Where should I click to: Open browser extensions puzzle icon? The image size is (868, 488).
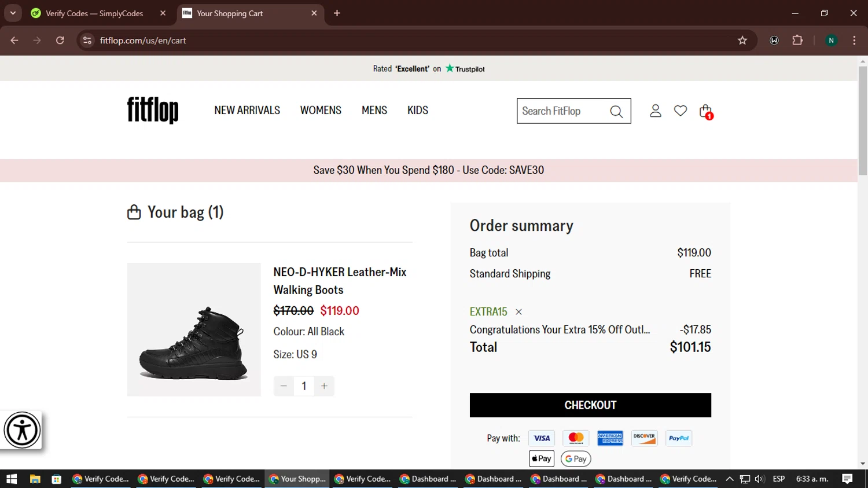coord(797,41)
